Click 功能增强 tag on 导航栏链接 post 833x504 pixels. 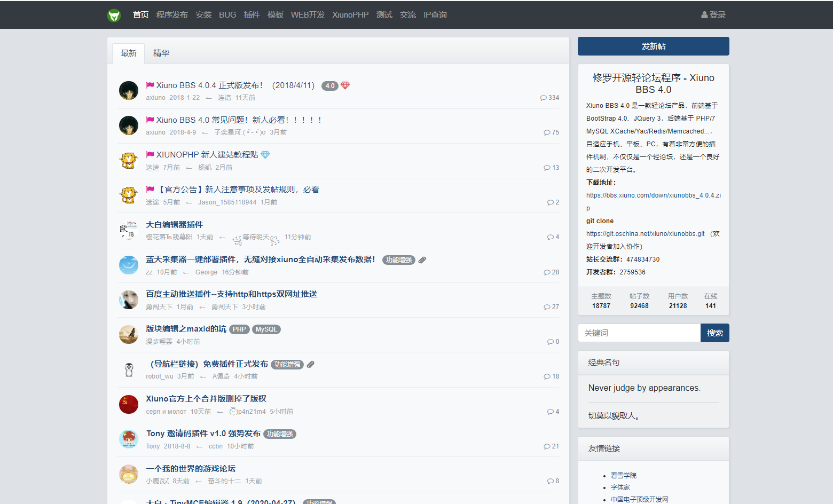(x=287, y=365)
